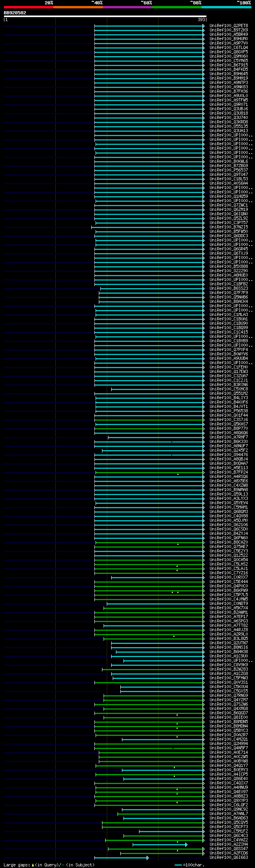Viewport: 255px width, 868px height.
Task: Click the green alignment bar for B7FP24
Action: [x=149, y=472]
